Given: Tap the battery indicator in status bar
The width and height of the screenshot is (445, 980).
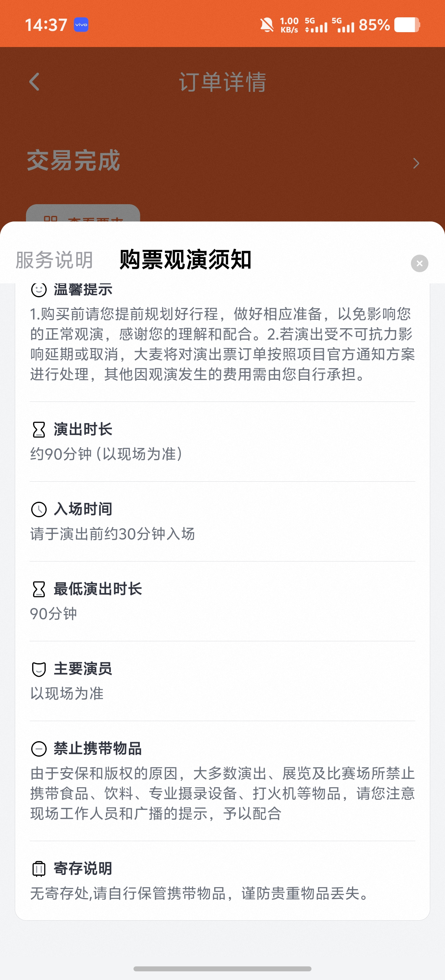Looking at the screenshot, I should [407, 25].
